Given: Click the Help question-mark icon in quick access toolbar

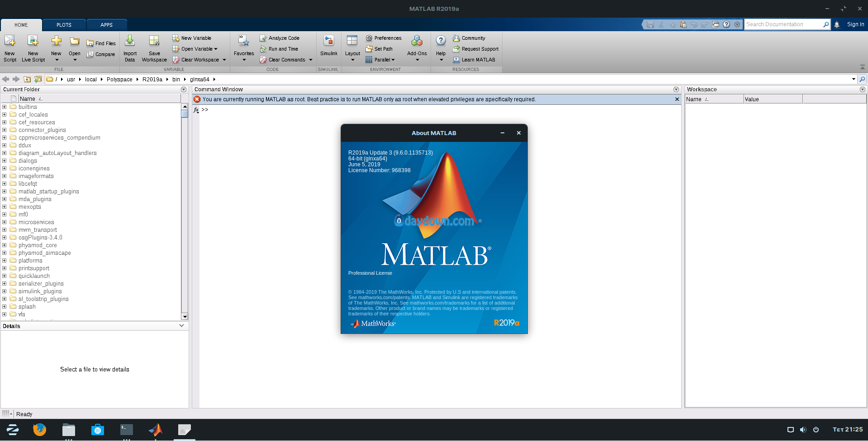Looking at the screenshot, I should click(726, 24).
